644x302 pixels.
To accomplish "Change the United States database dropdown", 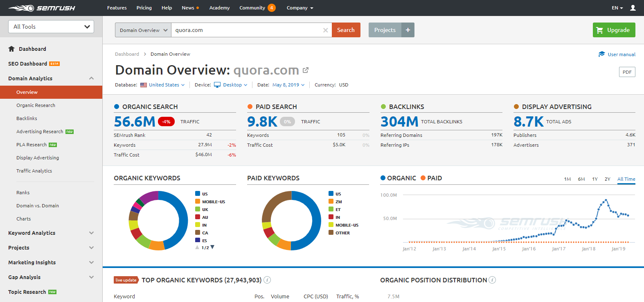I will (167, 85).
